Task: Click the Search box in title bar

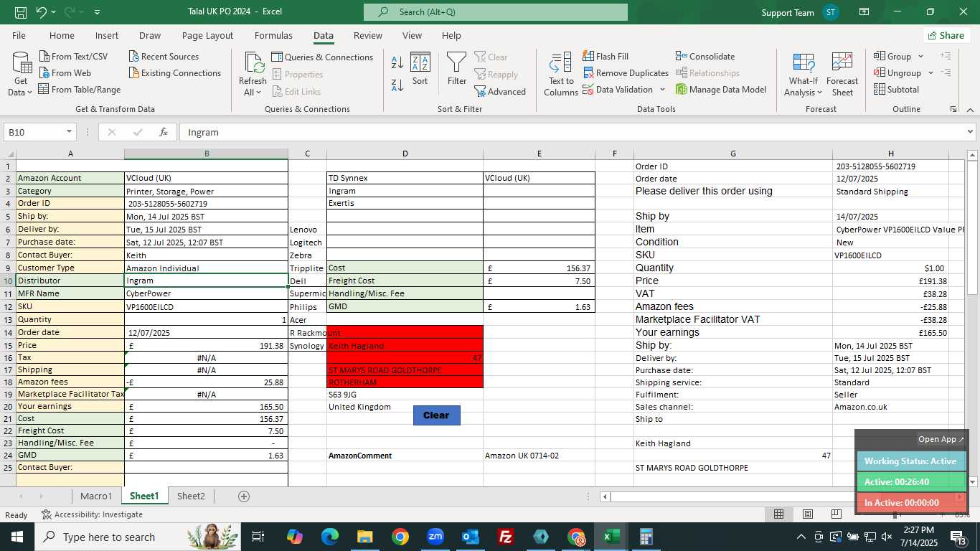Action: [495, 12]
